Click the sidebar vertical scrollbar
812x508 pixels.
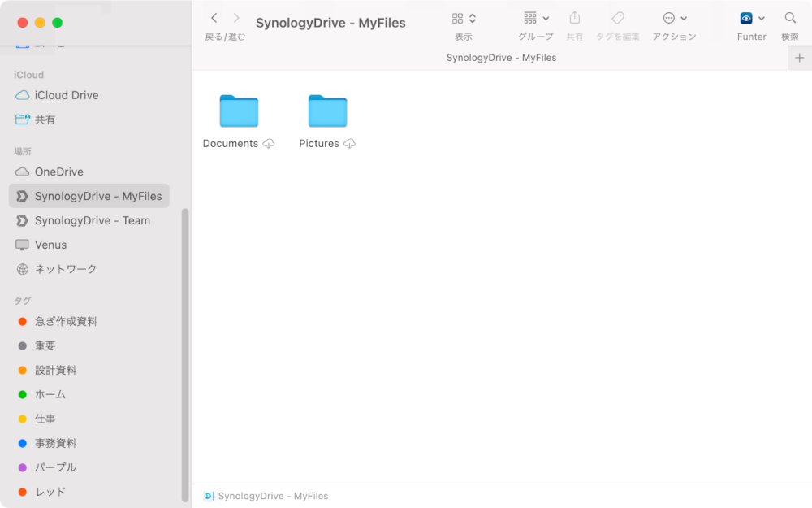tap(185, 355)
